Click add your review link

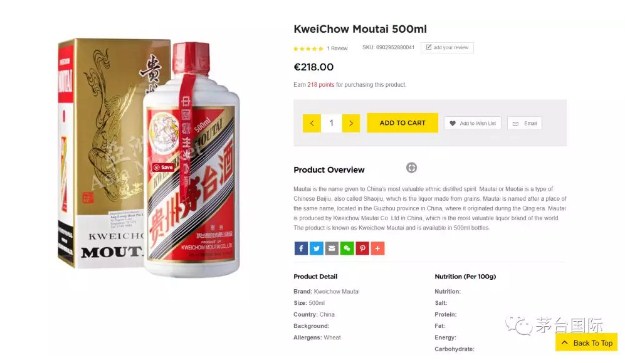(x=447, y=47)
